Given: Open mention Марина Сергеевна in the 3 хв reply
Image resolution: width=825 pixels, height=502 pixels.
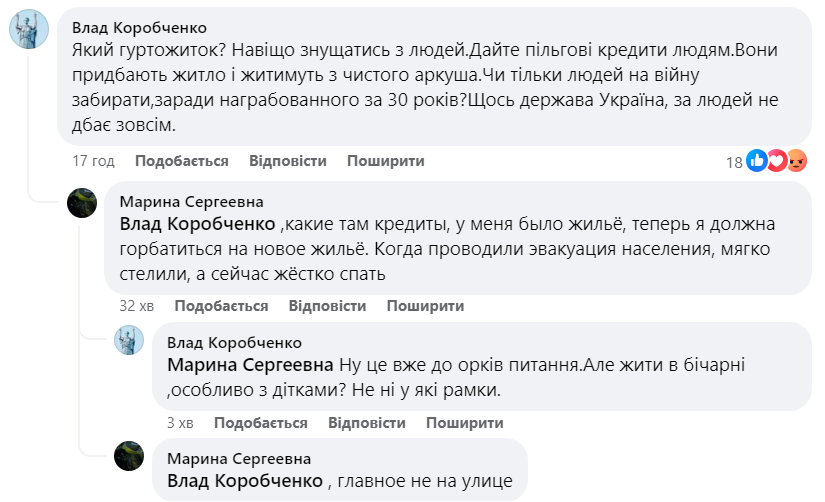Looking at the screenshot, I should tap(250, 365).
